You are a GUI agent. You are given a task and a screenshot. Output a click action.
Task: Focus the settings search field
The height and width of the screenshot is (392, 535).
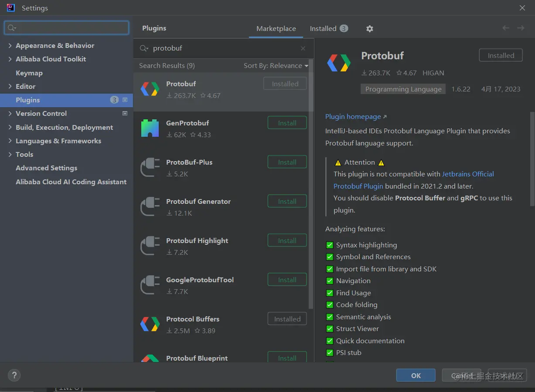coord(67,28)
